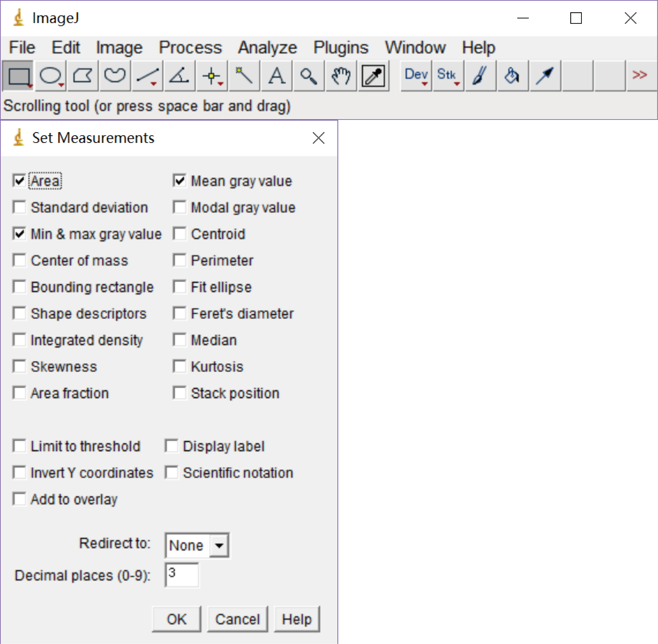Enable the Centroid checkbox

pos(179,234)
